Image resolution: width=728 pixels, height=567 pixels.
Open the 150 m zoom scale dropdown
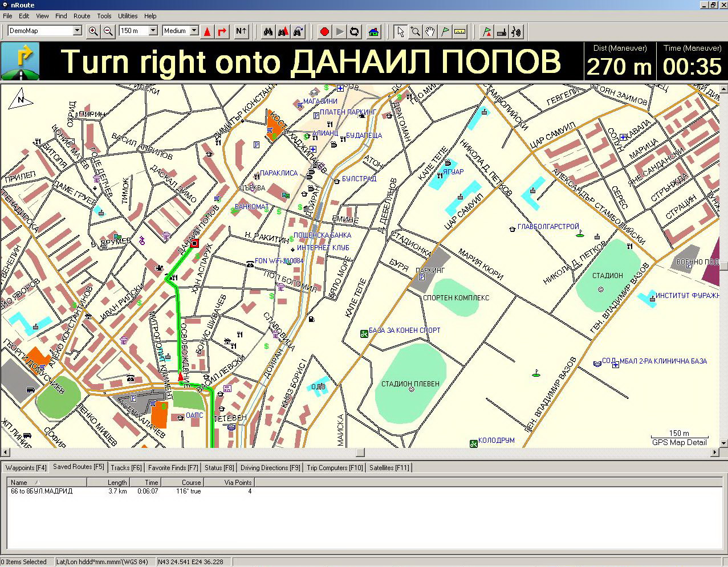tap(153, 31)
